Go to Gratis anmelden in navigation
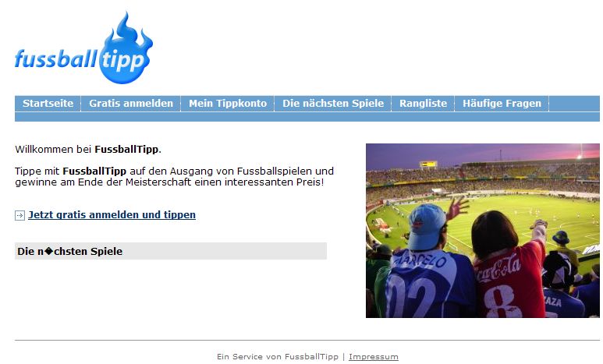Viewport: 603px width, 364px height. point(131,104)
